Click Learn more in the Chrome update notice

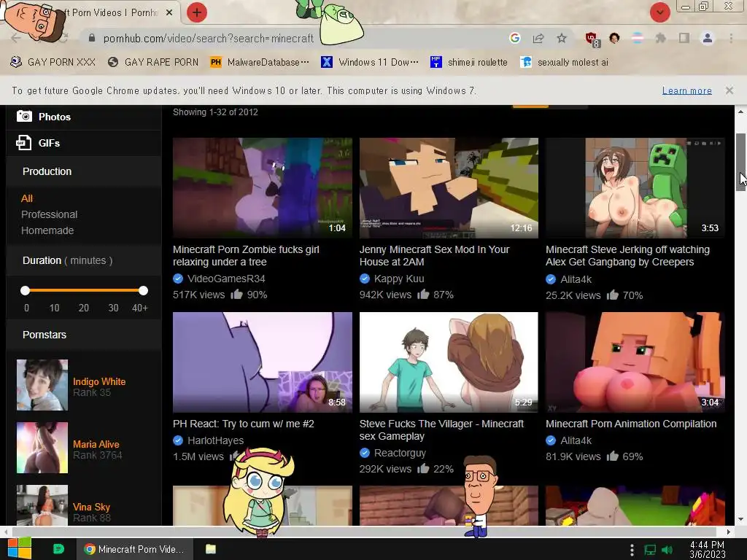click(686, 90)
